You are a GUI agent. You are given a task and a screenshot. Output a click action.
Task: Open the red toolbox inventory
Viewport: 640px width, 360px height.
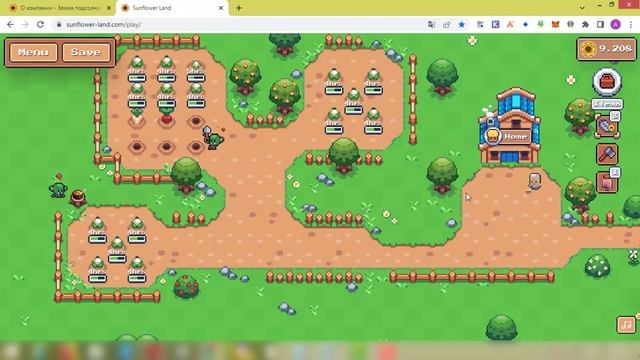click(x=607, y=82)
